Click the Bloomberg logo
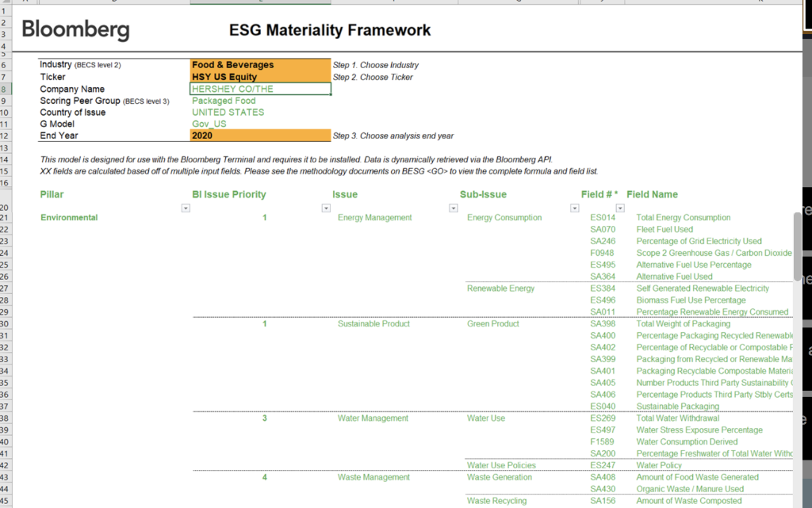812x508 pixels. point(75,30)
